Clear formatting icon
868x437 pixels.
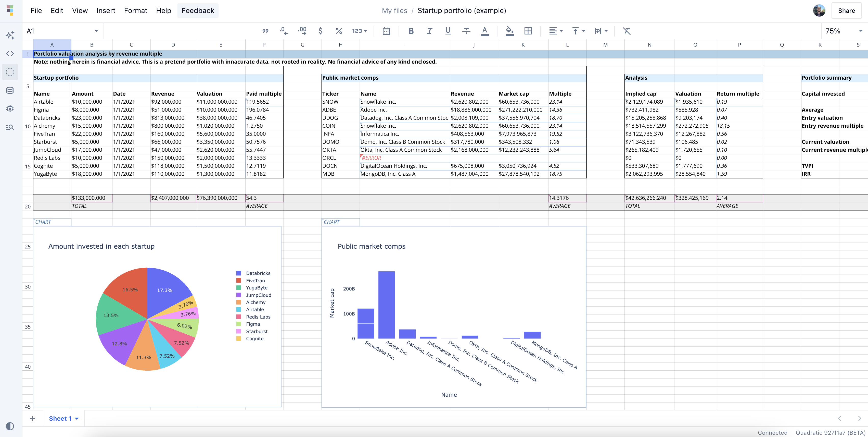tap(627, 31)
